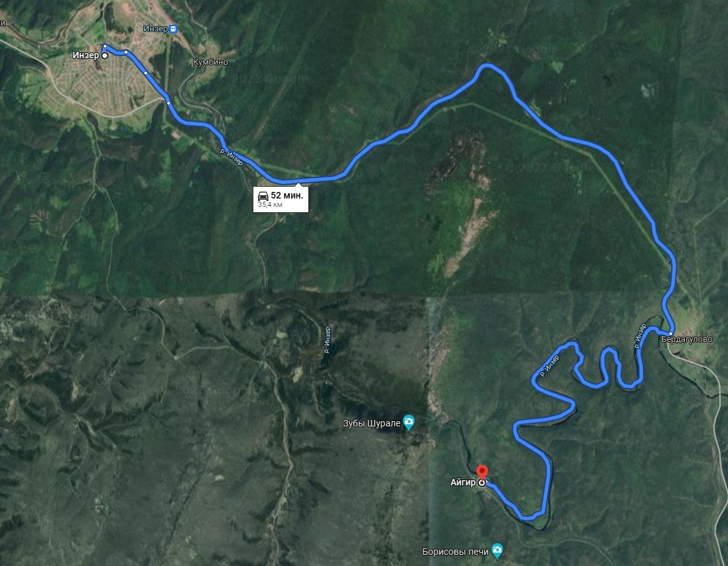Select the Борисовы печи place label

pos(455,552)
